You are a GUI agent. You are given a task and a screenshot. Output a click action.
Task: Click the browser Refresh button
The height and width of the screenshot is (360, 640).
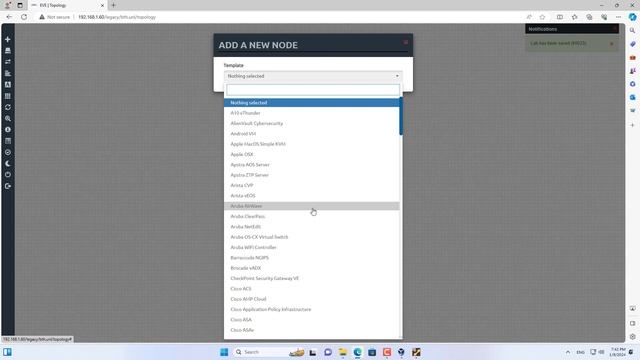[24, 17]
